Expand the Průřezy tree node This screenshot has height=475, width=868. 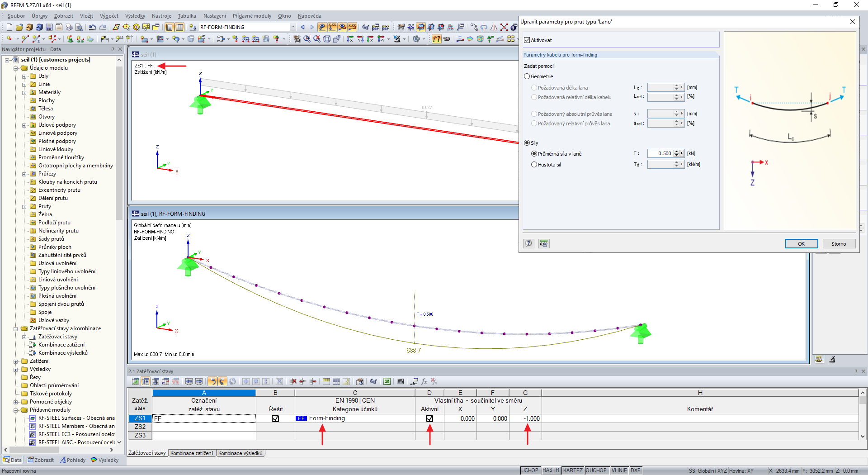24,174
